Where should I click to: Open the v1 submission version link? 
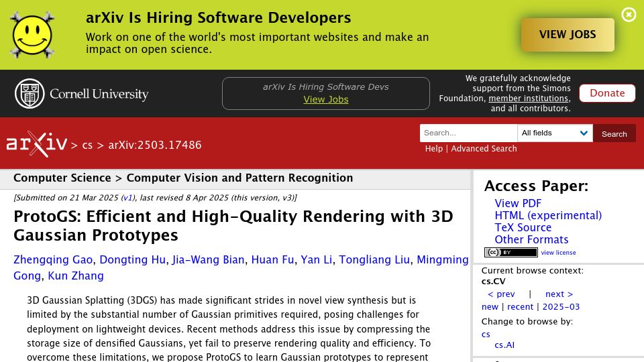pyautogui.click(x=127, y=197)
